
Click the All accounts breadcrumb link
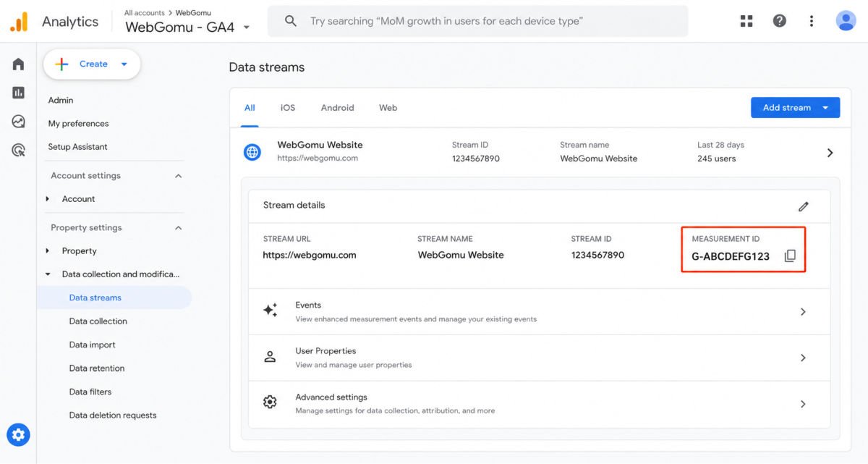point(145,12)
